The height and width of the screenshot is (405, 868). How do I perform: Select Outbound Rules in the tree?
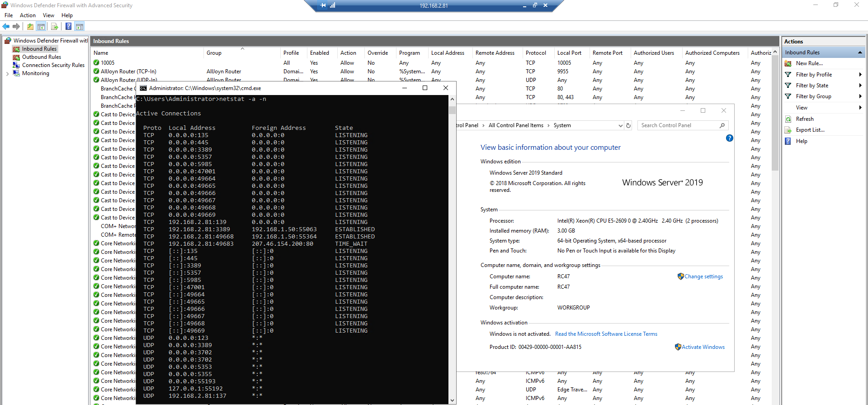(x=41, y=57)
